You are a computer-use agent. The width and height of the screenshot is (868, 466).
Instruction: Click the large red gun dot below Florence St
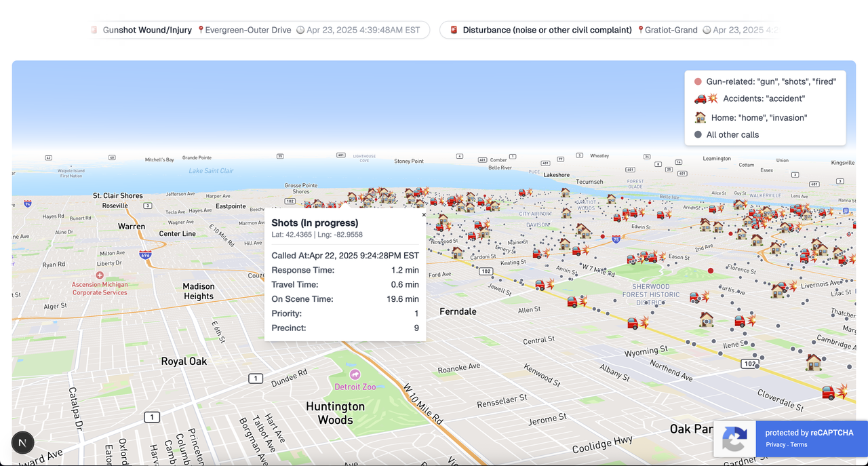[x=711, y=271]
